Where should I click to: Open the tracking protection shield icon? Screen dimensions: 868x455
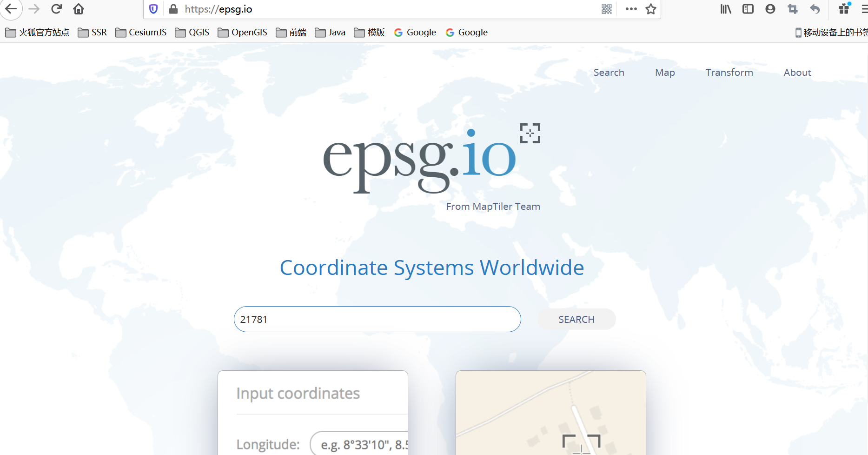pyautogui.click(x=153, y=9)
